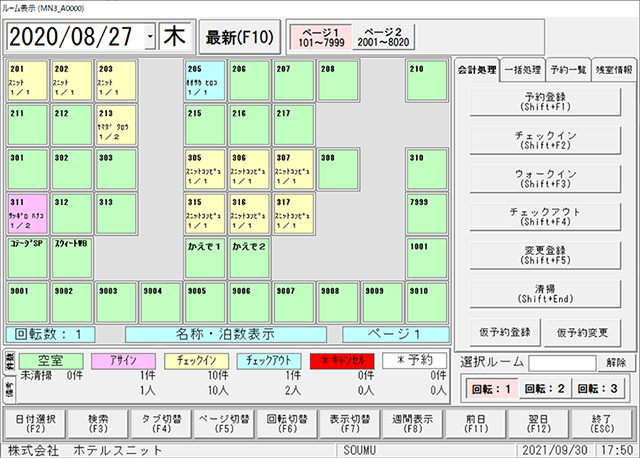Click チェックイン (Shift+F2) button
Screen dimensions: 640x458
pos(545,140)
